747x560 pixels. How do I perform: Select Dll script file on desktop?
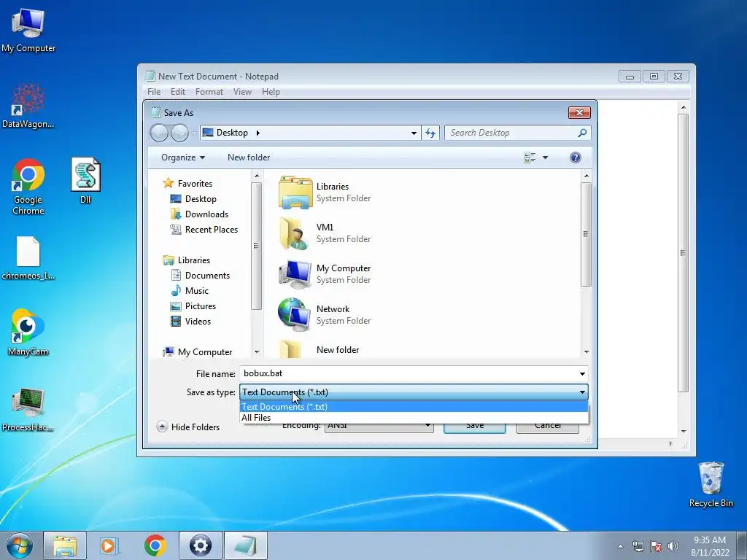point(86,182)
